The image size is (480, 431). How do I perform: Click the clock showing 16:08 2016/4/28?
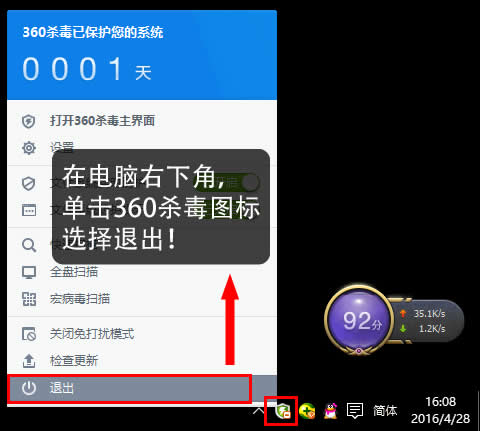pos(441,410)
